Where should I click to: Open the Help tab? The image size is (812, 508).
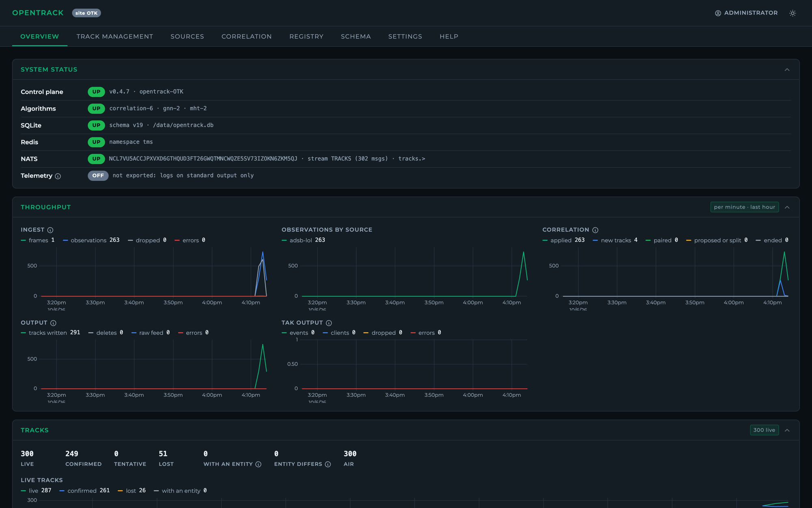coord(449,37)
